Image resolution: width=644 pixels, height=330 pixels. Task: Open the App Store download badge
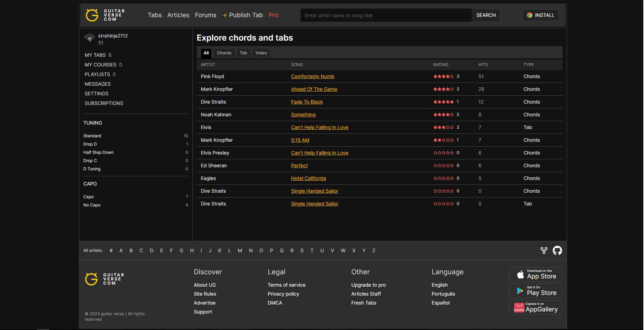[x=535, y=274]
